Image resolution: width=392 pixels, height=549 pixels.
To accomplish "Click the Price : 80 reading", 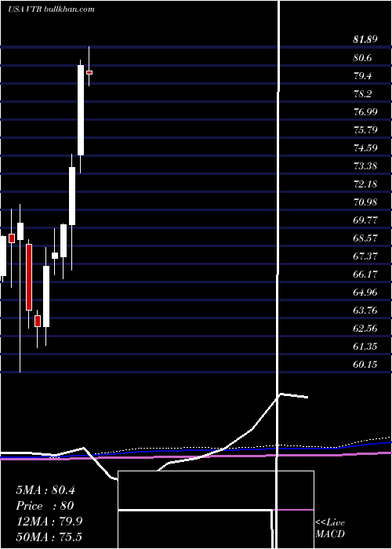I will pyautogui.click(x=45, y=506).
